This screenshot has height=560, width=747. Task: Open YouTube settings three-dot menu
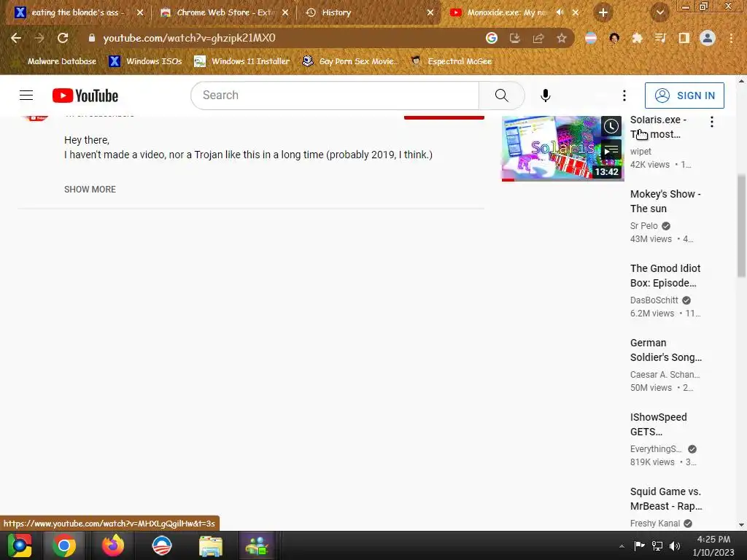point(624,96)
